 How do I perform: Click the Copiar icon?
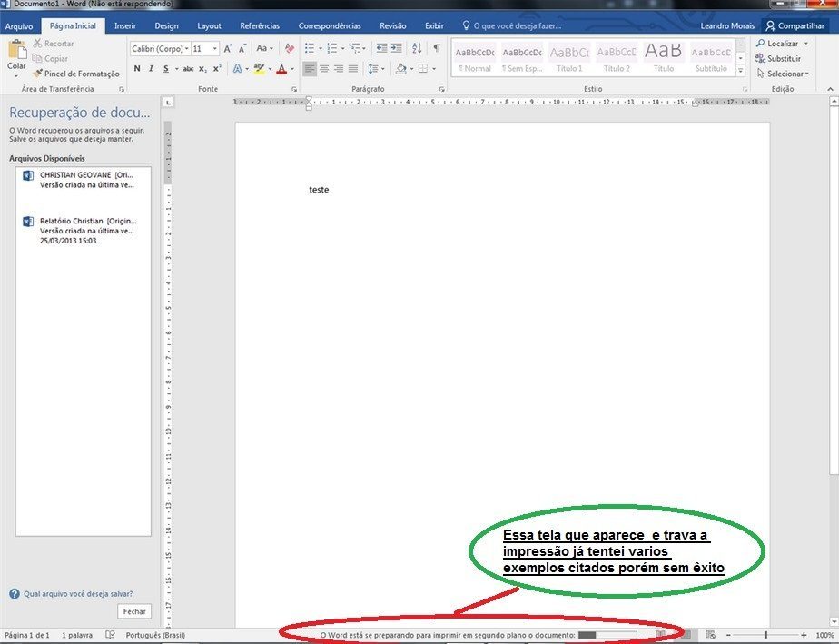37,58
